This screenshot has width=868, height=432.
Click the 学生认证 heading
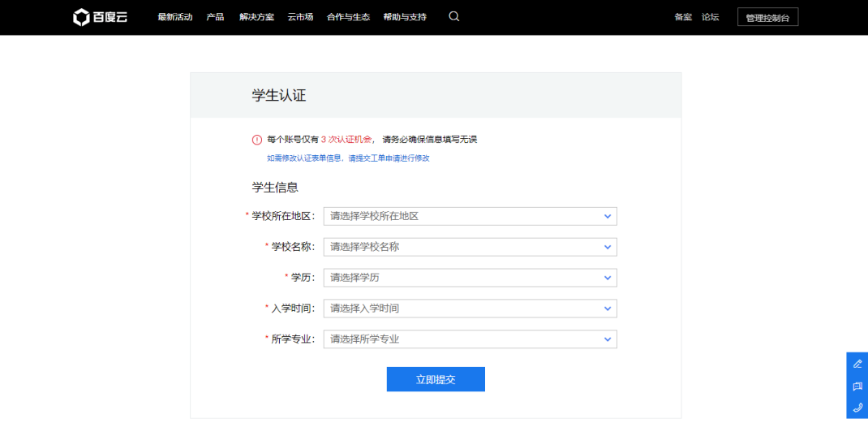[x=279, y=95]
